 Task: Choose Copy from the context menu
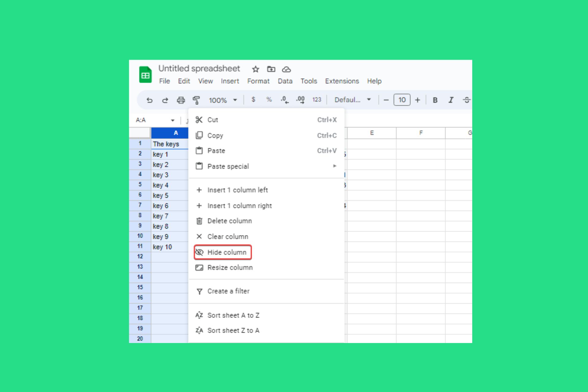(266, 135)
